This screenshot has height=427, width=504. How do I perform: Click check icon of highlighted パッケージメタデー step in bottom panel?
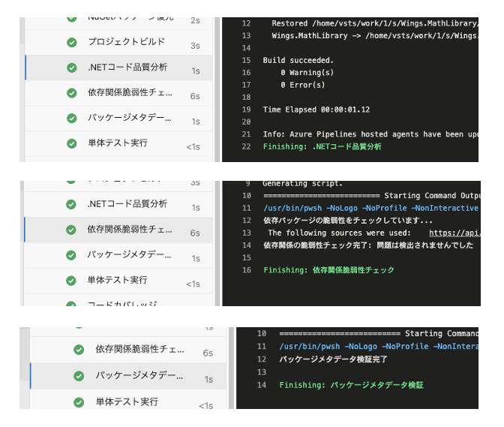tap(79, 376)
